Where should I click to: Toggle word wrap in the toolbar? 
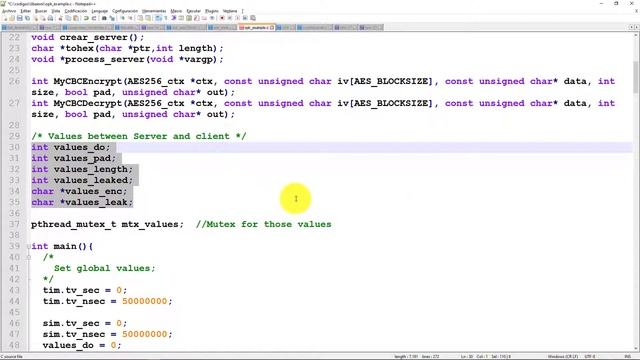pyautogui.click(x=158, y=18)
